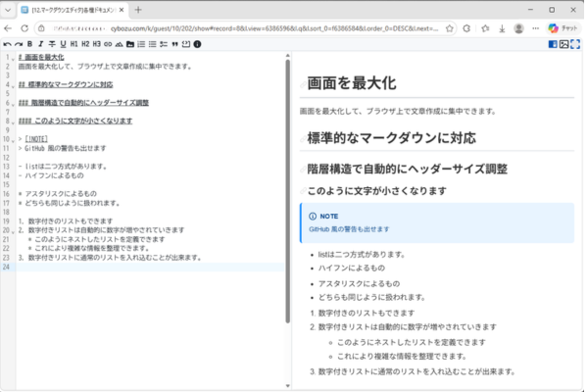The width and height of the screenshot is (588, 392).
Task: Apply italic formatting with I icon
Action: [41, 44]
